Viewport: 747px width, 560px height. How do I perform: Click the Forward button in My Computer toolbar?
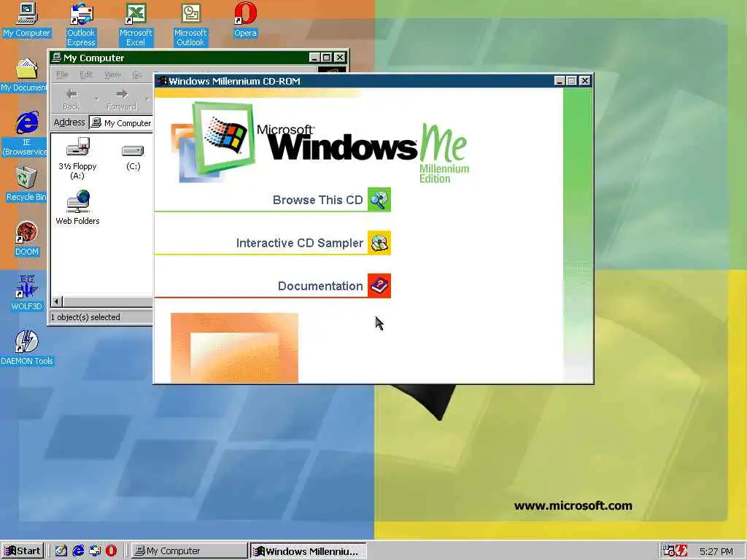tap(122, 99)
